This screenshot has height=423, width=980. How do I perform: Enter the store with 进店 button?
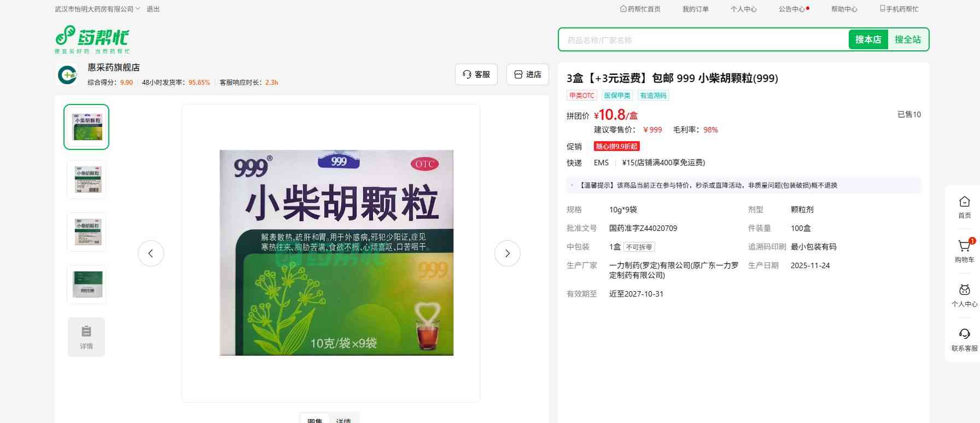pos(528,74)
